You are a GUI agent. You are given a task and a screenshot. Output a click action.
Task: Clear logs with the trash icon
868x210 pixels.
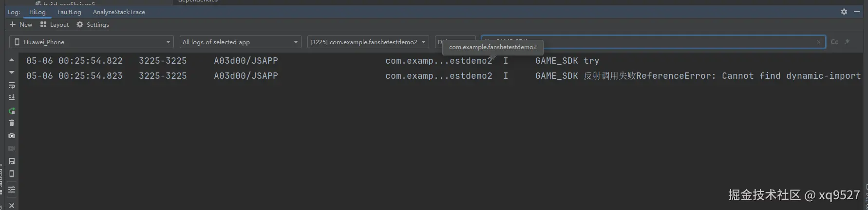(12, 123)
